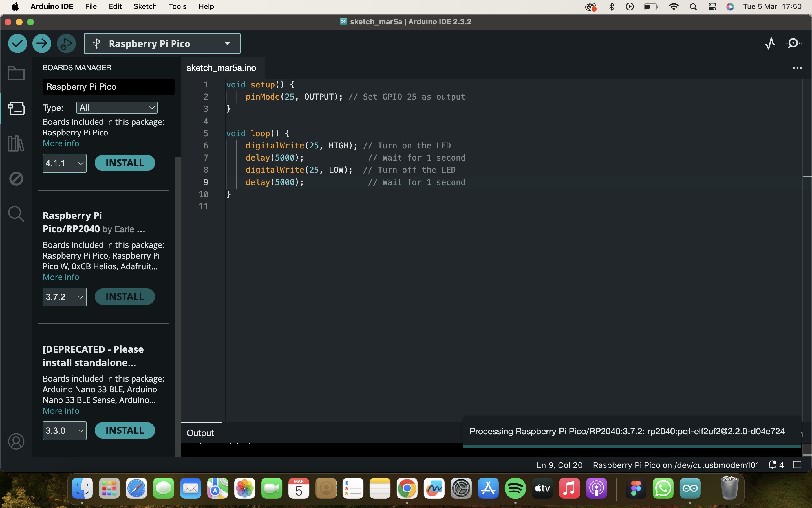
Task: Toggle the Boards Manager sidebar icon
Action: [16, 108]
